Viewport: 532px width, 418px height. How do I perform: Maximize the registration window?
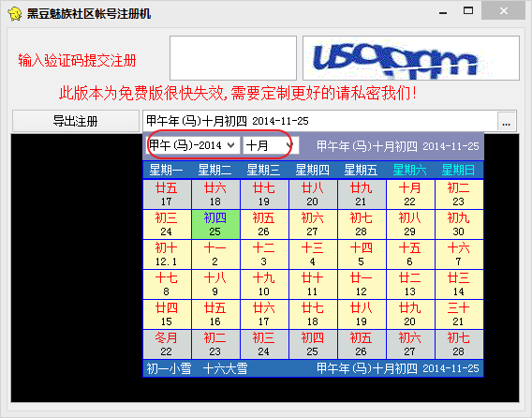coord(468,11)
